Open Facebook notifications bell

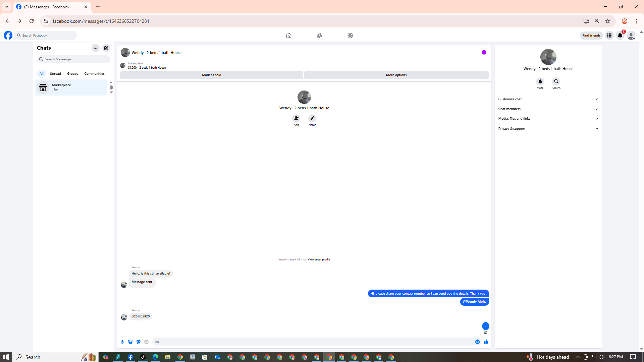tap(620, 36)
